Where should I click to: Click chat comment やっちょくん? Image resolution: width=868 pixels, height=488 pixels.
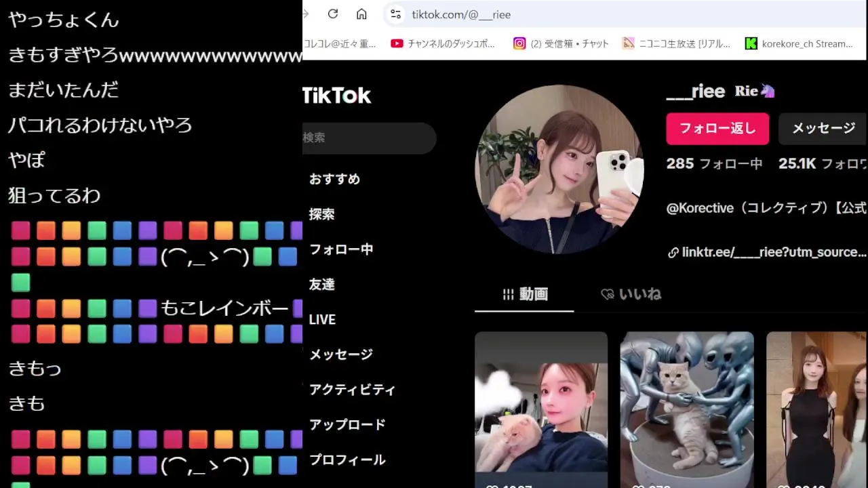point(64,20)
